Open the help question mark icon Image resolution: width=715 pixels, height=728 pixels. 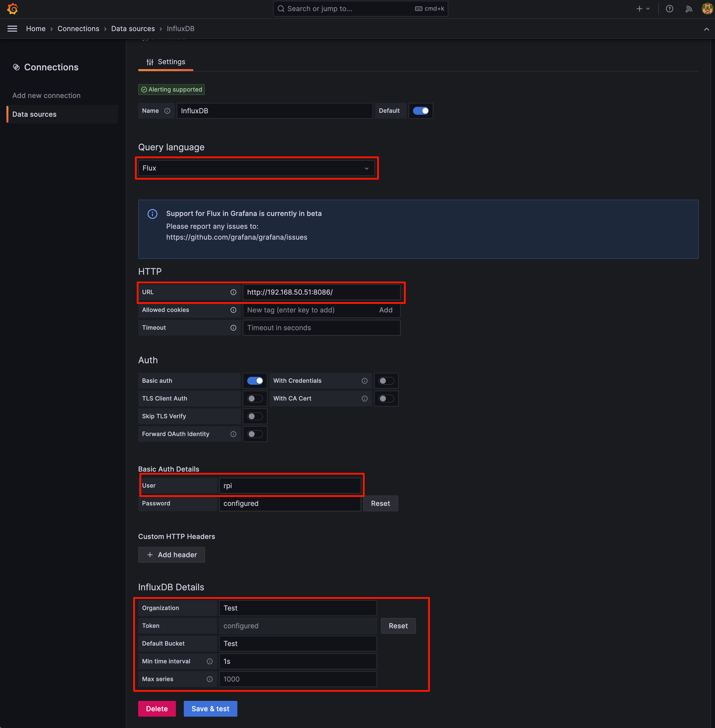(x=669, y=8)
